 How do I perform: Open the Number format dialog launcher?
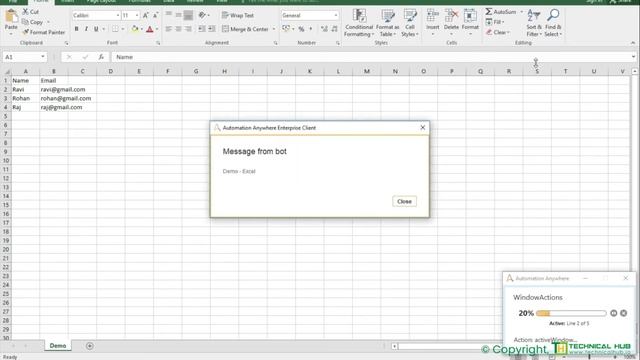coord(338,43)
